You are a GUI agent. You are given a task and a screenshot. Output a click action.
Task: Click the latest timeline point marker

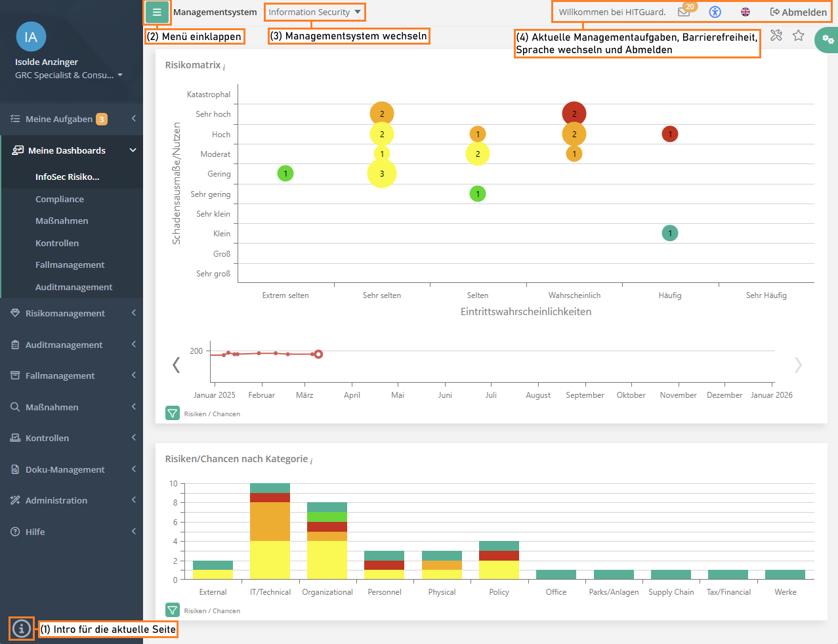coord(318,354)
